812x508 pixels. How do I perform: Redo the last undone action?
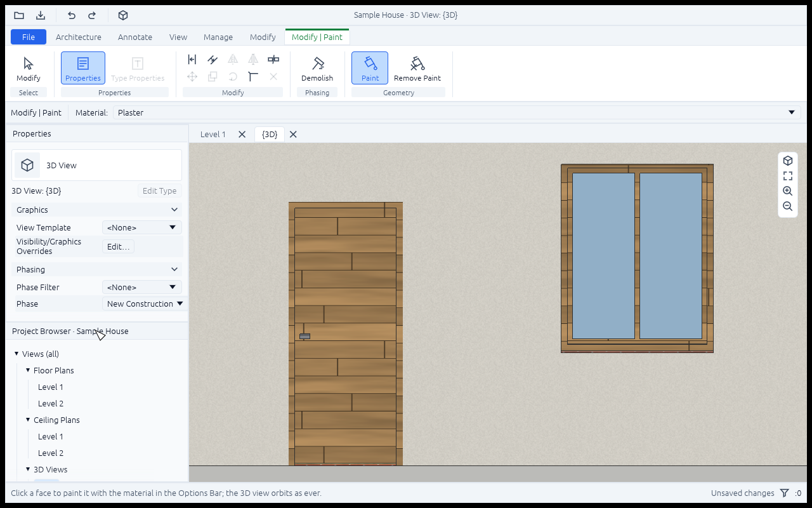click(92, 15)
